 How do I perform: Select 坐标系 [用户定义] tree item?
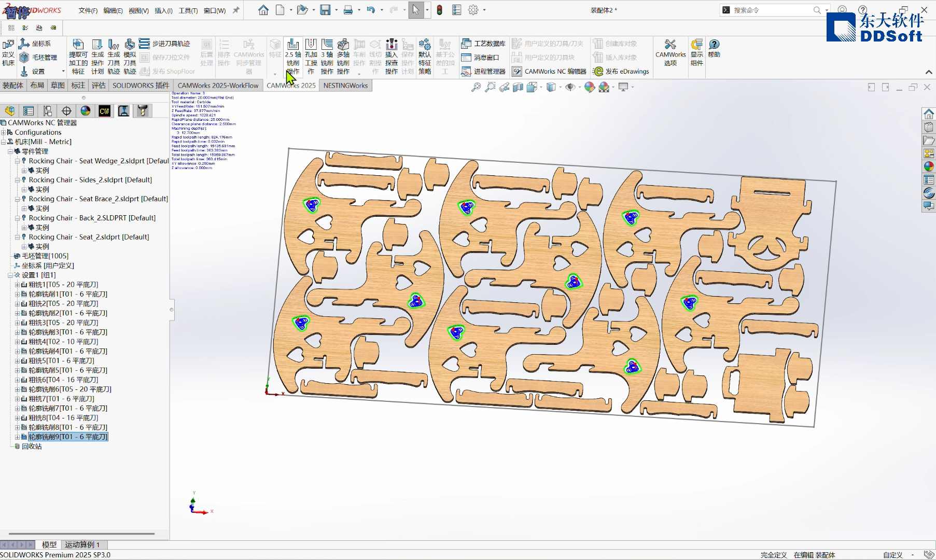[48, 265]
